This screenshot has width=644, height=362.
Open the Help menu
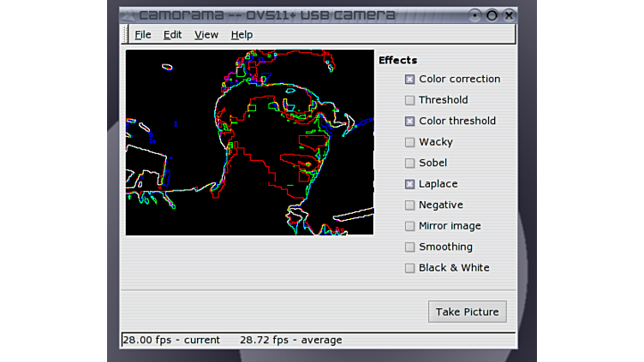pos(241,34)
